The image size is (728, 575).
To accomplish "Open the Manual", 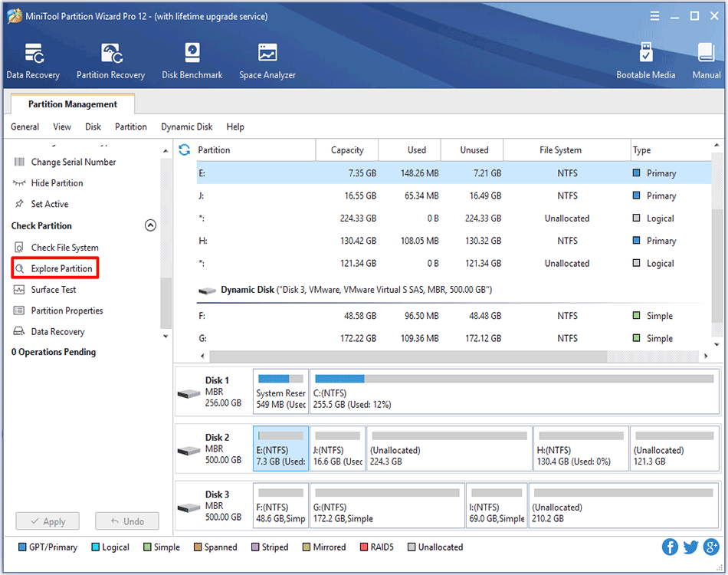I will 705,60.
